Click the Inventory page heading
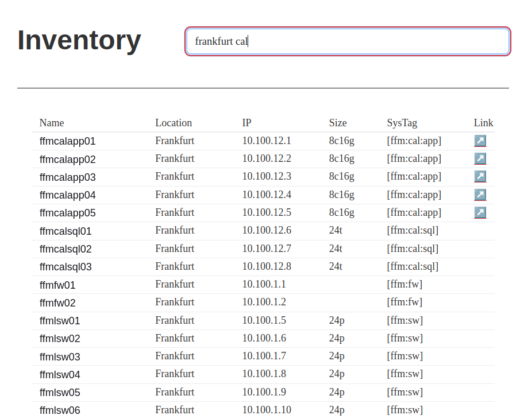This screenshot has height=419, width=532. click(79, 40)
